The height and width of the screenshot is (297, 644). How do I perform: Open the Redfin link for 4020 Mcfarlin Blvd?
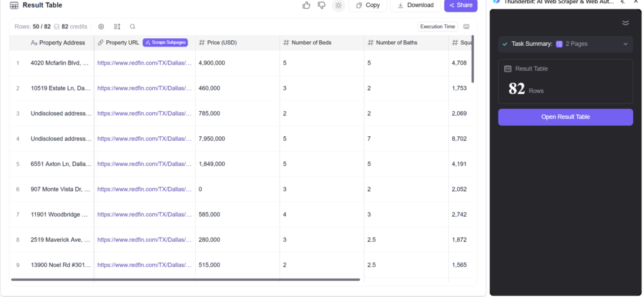(x=145, y=63)
